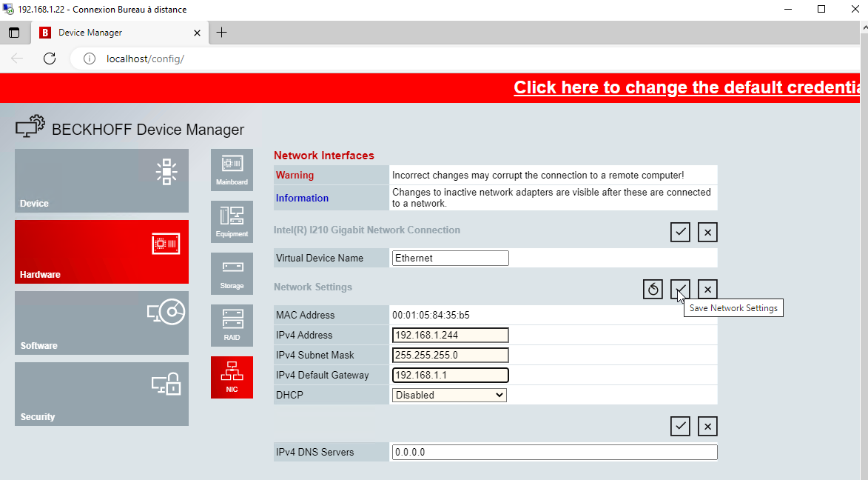
Task: Open the DHCP dropdown
Action: click(449, 396)
